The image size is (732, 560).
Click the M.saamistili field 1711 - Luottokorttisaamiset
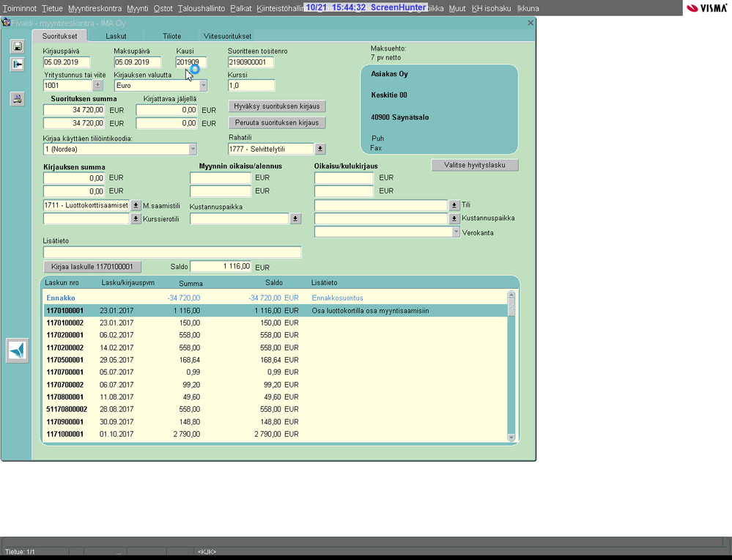(x=86, y=205)
